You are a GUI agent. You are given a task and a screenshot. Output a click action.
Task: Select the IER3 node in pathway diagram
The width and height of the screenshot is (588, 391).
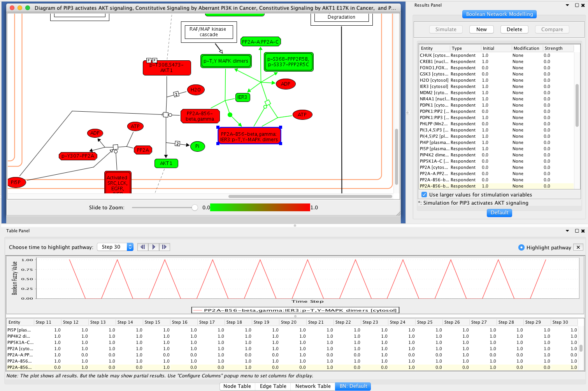click(x=242, y=97)
